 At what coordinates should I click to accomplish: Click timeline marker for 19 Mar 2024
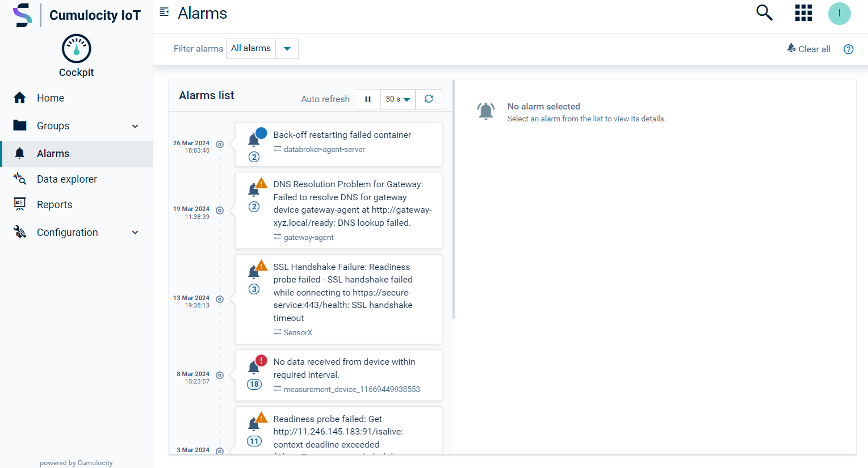click(220, 210)
